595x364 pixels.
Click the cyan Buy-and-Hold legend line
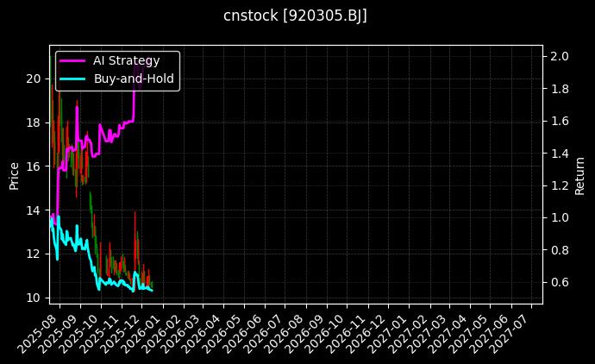tap(72, 79)
